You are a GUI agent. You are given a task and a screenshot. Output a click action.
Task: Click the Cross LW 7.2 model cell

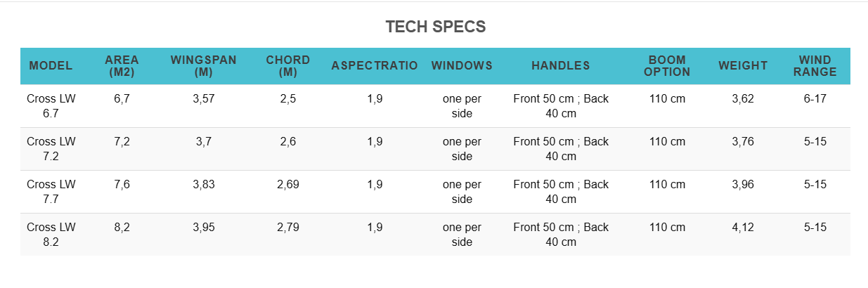coord(51,149)
